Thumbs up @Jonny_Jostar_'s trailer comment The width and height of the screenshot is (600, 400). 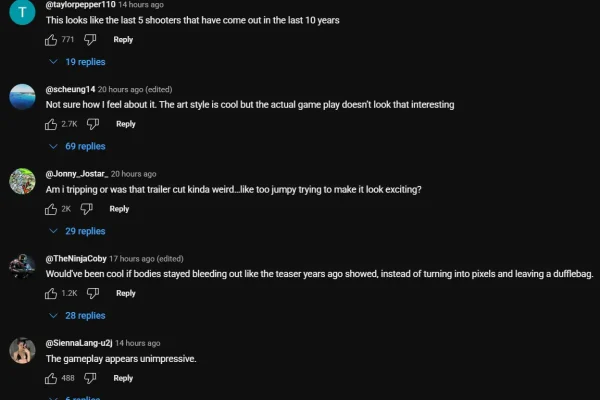(51, 209)
